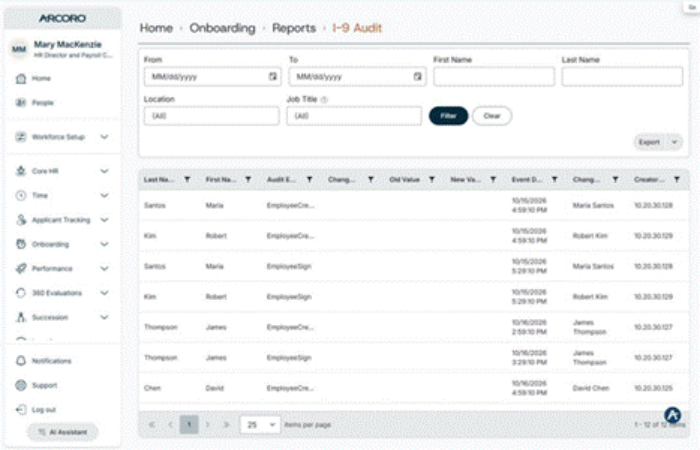700x450 pixels.
Task: Click Mary MacKenzie profile name
Action: tap(67, 44)
